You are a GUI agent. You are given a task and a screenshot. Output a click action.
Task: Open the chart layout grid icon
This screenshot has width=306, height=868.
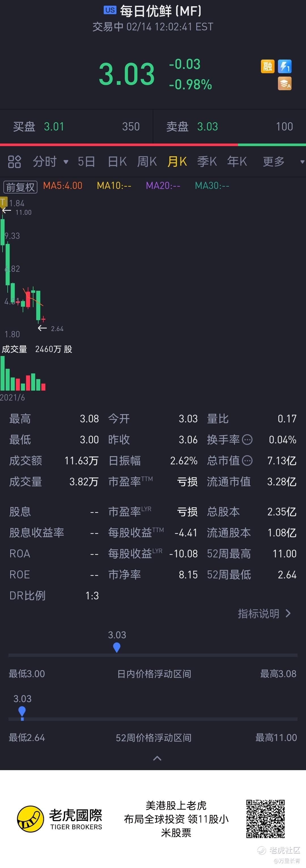click(x=14, y=162)
